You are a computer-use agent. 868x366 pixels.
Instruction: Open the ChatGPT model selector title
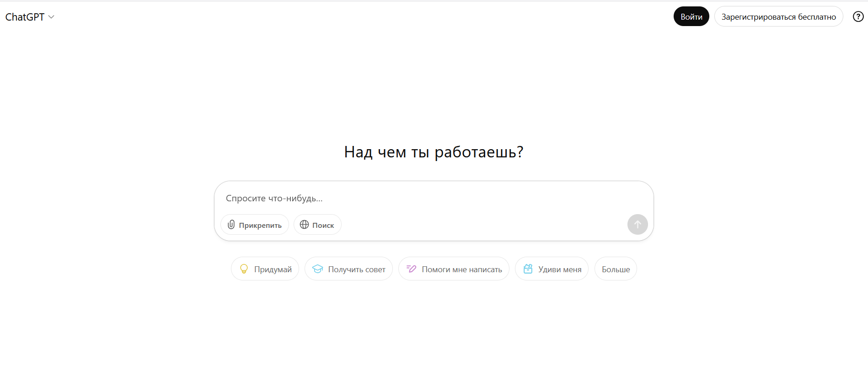tap(25, 17)
